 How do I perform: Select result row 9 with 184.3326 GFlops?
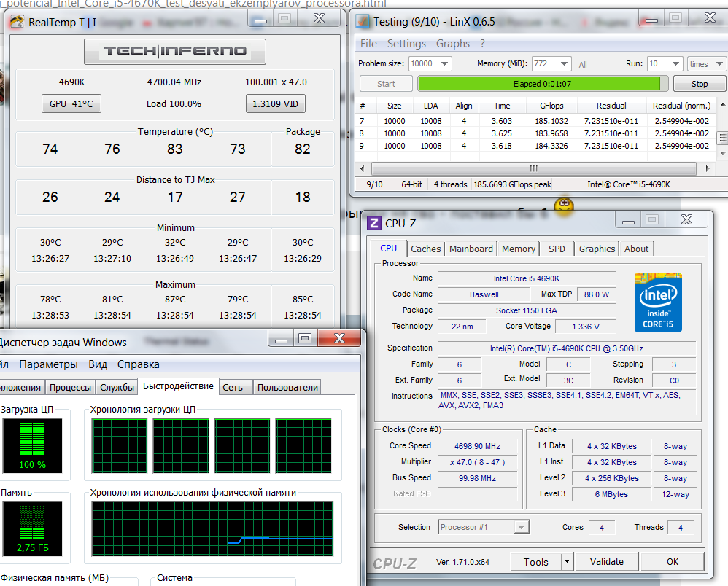[x=536, y=146]
